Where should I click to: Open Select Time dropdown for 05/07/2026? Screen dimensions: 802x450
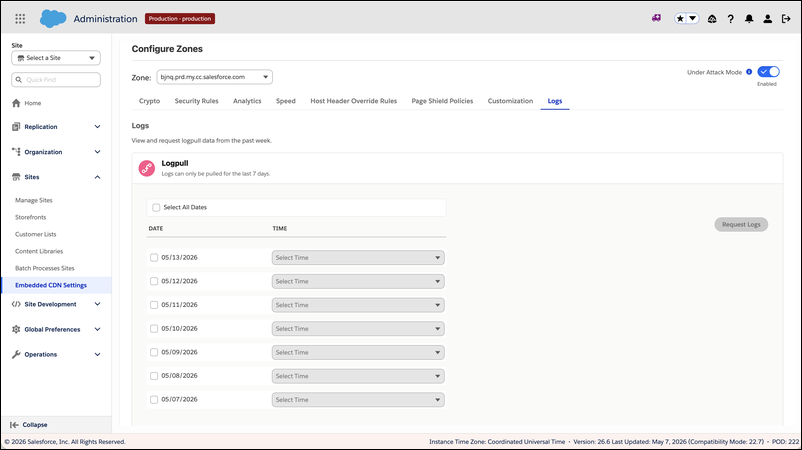(x=358, y=400)
